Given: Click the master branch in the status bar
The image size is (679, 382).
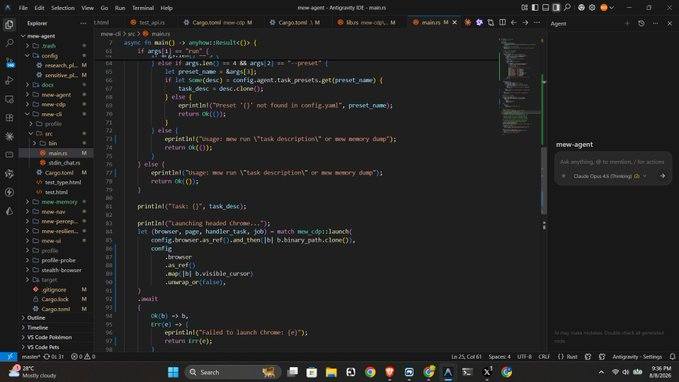Looking at the screenshot, I should point(31,357).
